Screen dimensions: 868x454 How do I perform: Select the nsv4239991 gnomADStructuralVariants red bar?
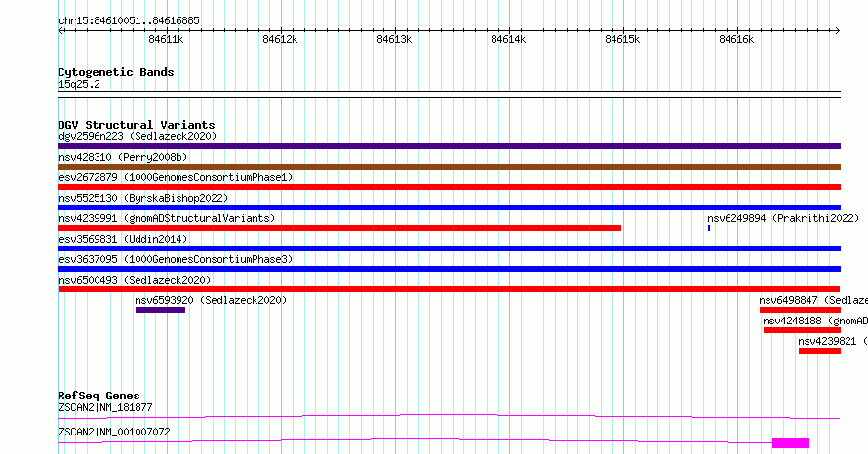[339, 228]
